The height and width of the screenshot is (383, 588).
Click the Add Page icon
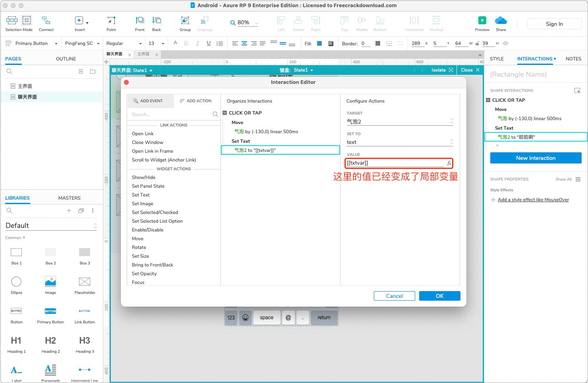coord(81,72)
